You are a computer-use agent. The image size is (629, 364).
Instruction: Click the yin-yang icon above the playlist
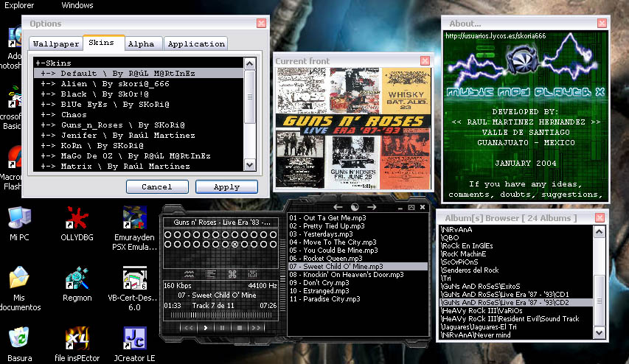click(x=355, y=207)
